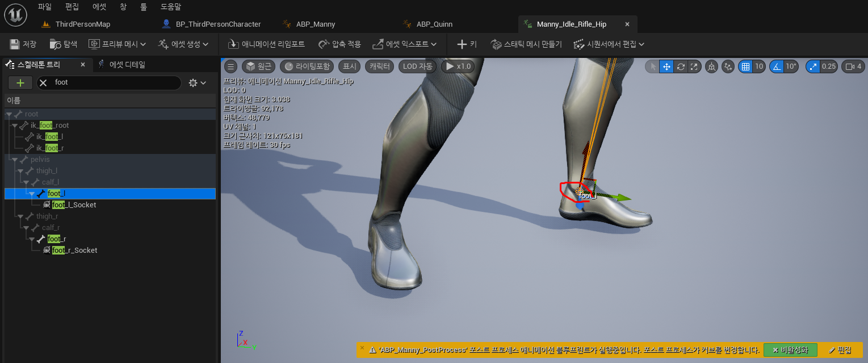This screenshot has height=363, width=868.
Task: Open the 편집 menu
Action: pos(72,7)
